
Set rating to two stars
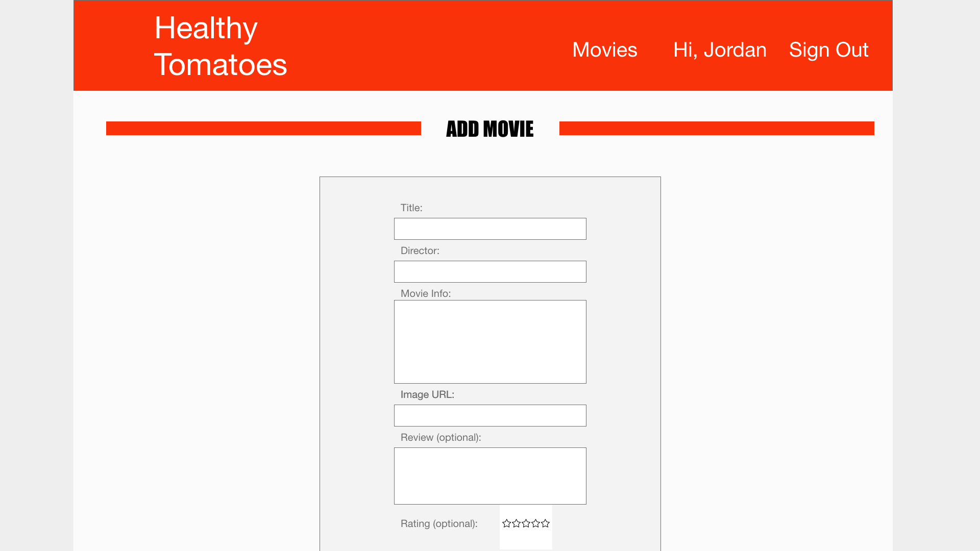pyautogui.click(x=516, y=523)
